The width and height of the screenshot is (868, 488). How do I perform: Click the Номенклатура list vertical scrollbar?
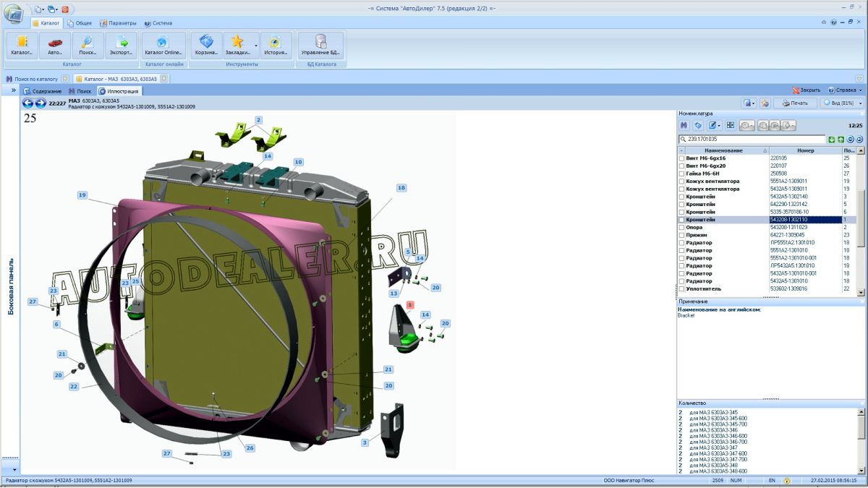point(861,221)
